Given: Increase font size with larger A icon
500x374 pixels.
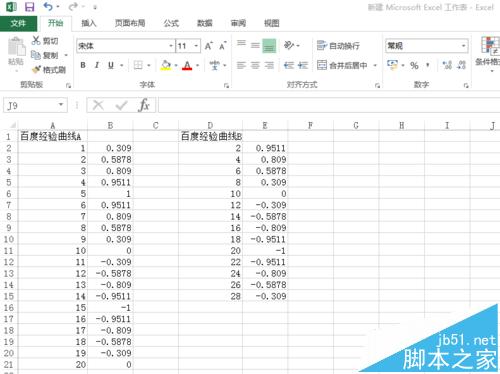Looking at the screenshot, I should [x=209, y=46].
